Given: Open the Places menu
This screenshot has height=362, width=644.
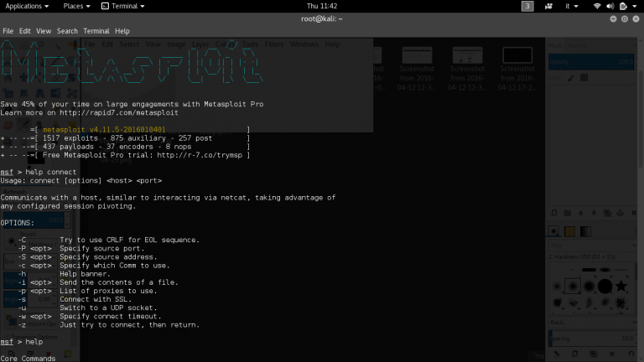Looking at the screenshot, I should [x=76, y=6].
